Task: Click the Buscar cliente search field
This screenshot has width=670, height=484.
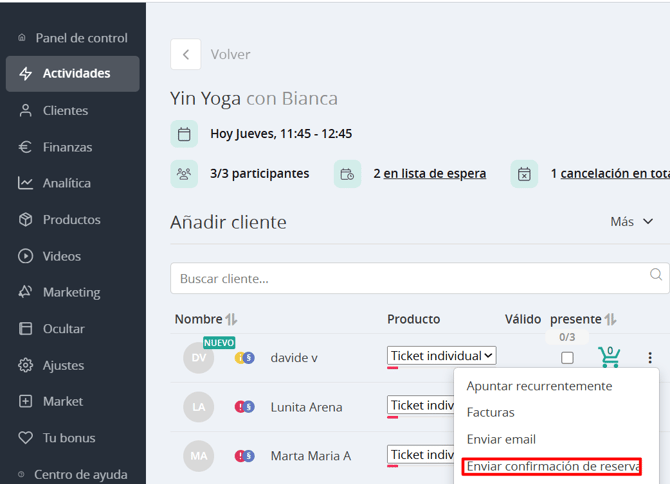Action: [x=410, y=279]
